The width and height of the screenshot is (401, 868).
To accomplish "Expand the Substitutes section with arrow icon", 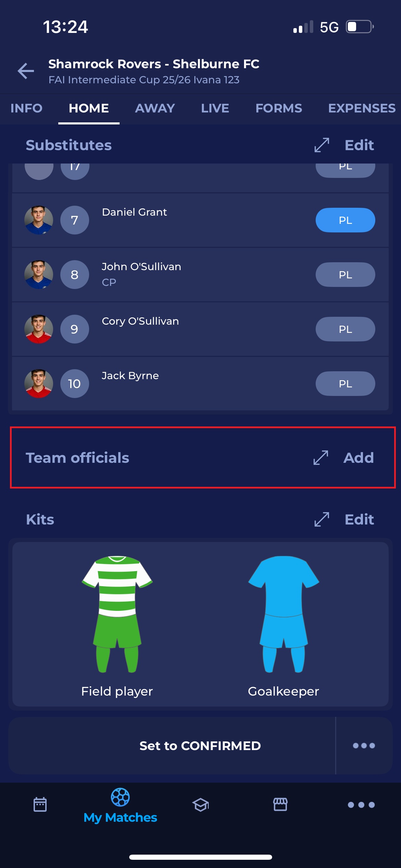I will 322,145.
